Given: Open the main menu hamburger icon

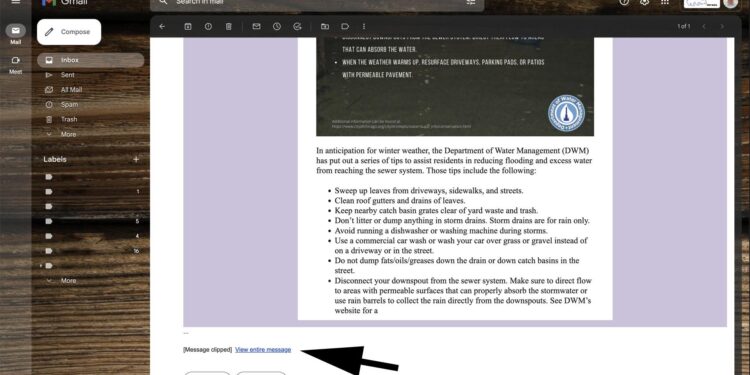Looking at the screenshot, I should pyautogui.click(x=16, y=2).
